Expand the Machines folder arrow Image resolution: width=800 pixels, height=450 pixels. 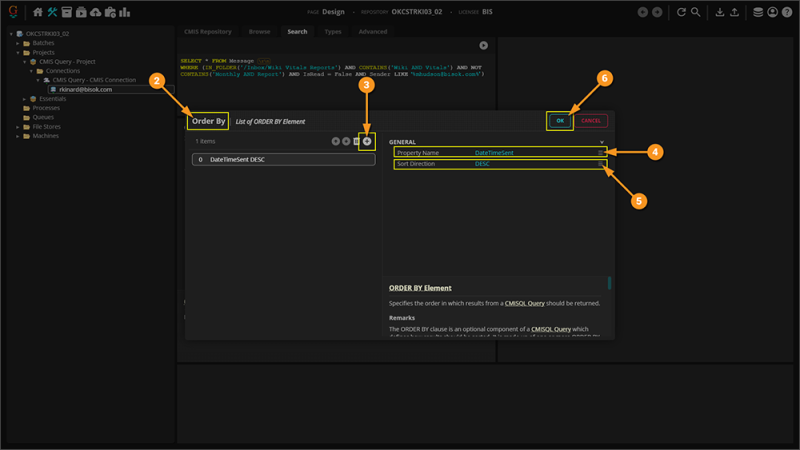(x=18, y=136)
